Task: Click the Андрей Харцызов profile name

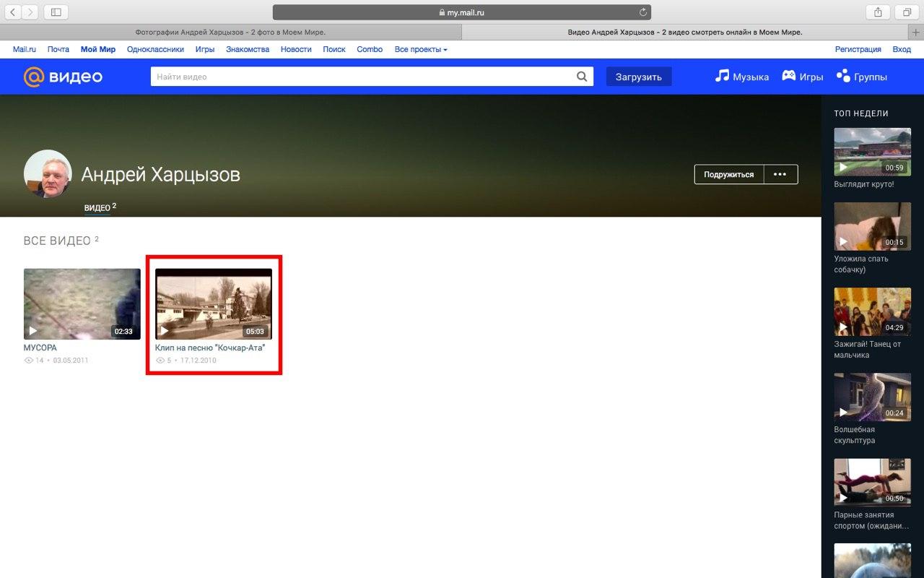Action: pyautogui.click(x=161, y=174)
